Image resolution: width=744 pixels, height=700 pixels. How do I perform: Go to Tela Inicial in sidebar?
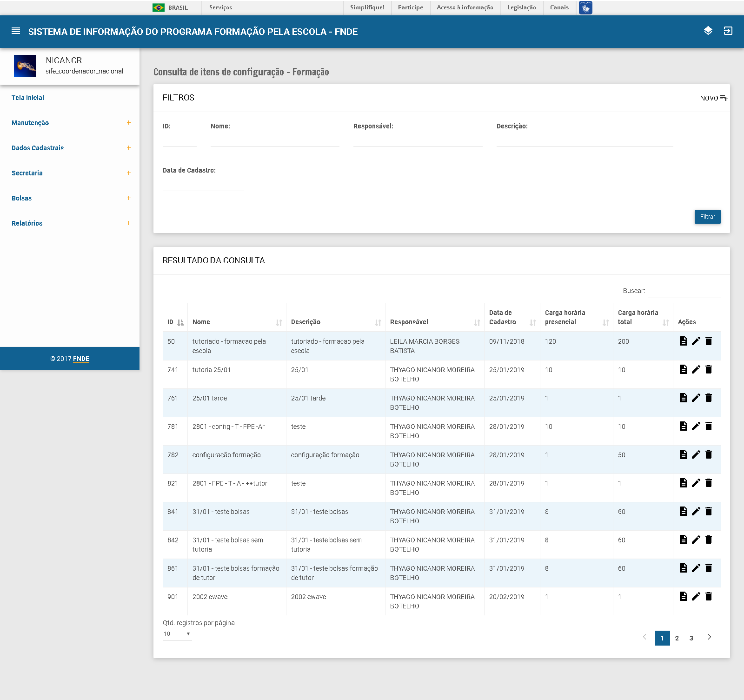coord(28,98)
